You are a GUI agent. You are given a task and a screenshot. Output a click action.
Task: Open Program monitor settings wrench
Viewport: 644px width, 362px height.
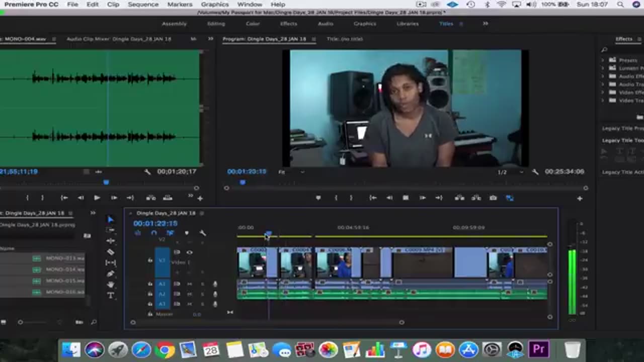535,172
